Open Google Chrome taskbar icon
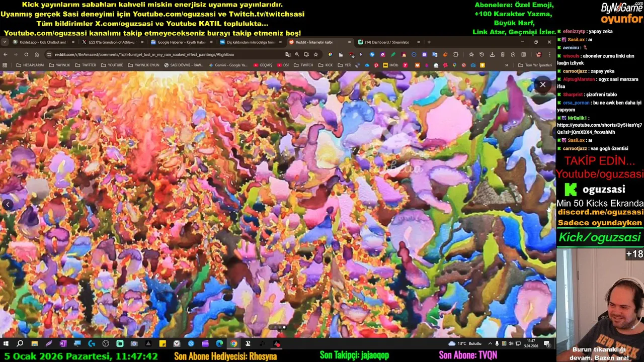644x362 pixels. pos(234,344)
